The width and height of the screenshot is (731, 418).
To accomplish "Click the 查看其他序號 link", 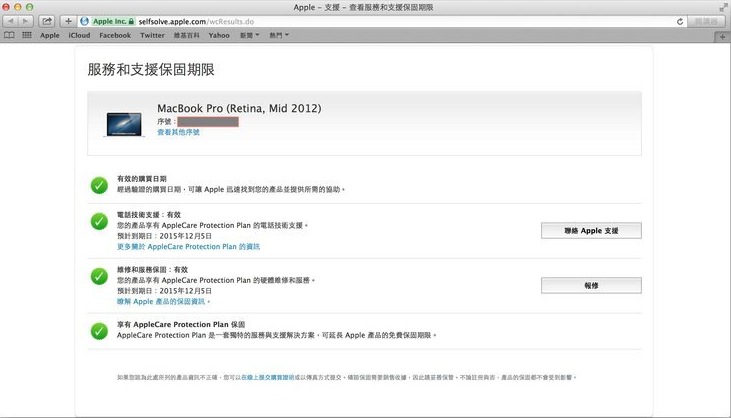I will click(178, 132).
